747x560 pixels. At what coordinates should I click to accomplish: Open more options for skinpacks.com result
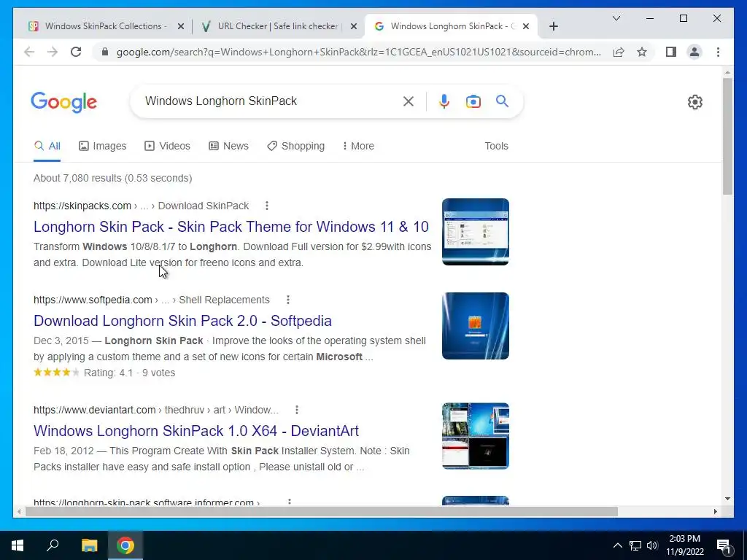pyautogui.click(x=267, y=206)
